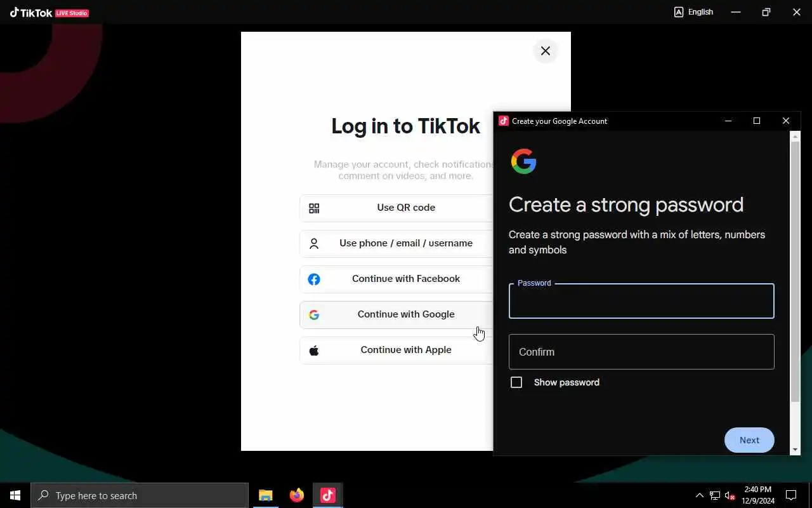
Task: Click the person icon for phone login
Action: coord(314,244)
